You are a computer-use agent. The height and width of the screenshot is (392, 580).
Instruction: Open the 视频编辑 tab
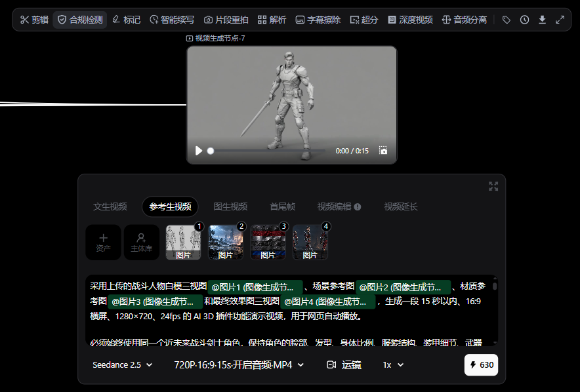pos(334,206)
